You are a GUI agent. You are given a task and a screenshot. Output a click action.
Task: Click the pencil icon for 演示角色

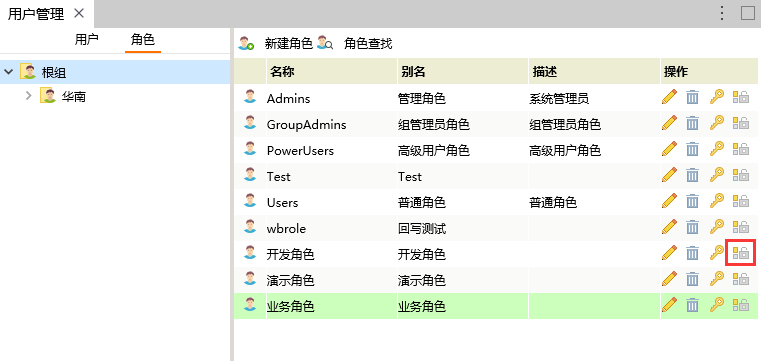[x=669, y=279]
